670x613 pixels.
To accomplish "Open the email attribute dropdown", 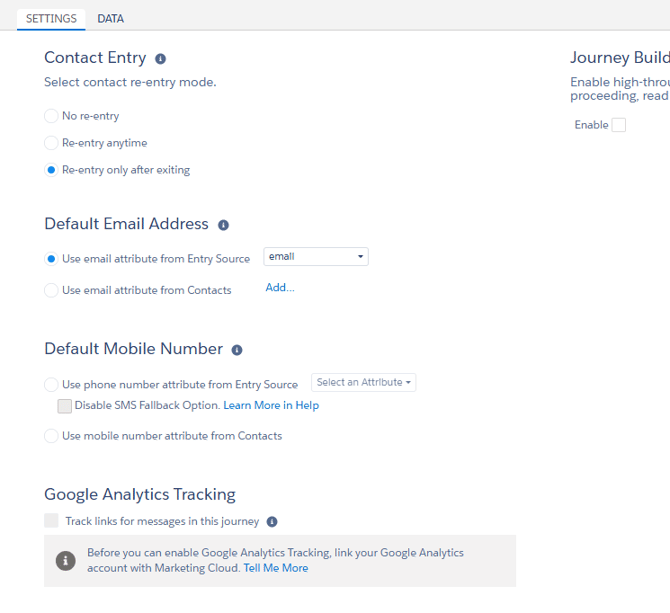I will pyautogui.click(x=316, y=257).
